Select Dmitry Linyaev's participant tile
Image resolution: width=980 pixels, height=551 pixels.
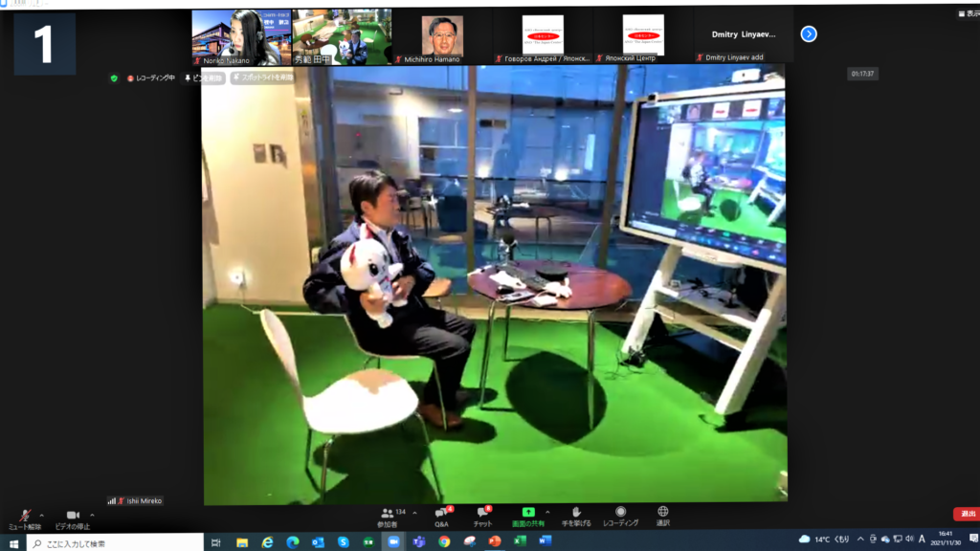coord(744,37)
